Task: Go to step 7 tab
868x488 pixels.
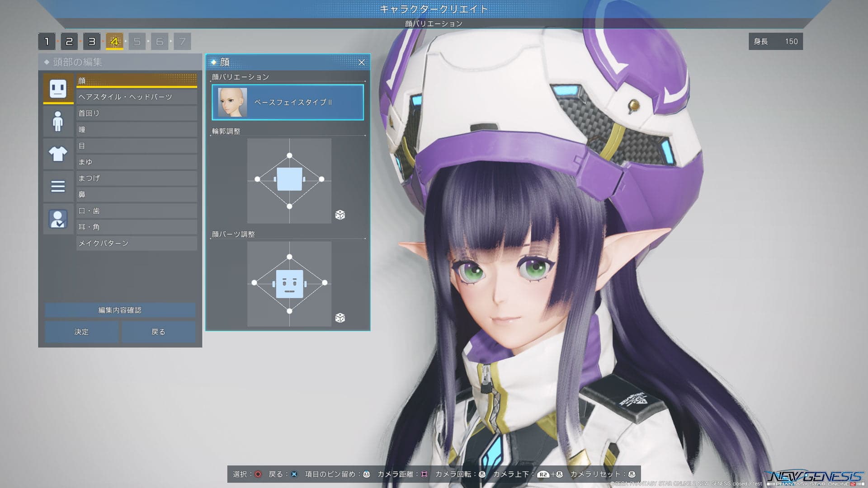Action: [182, 42]
